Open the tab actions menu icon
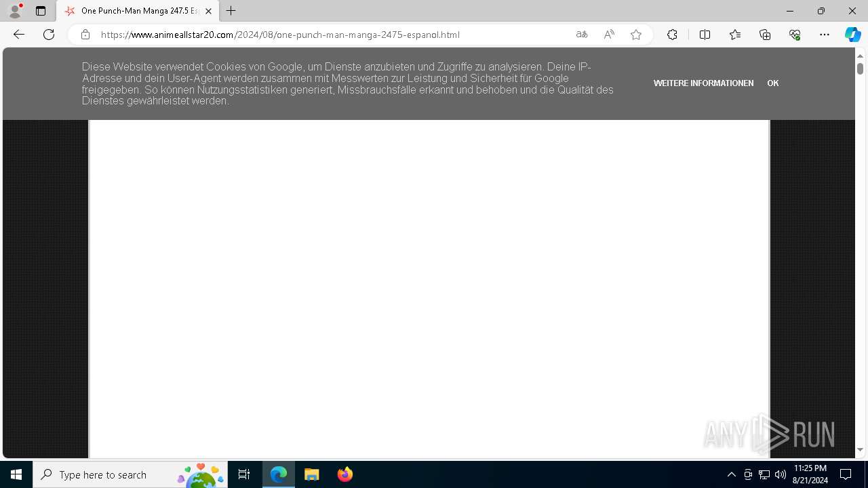This screenshot has width=868, height=488. (x=41, y=11)
